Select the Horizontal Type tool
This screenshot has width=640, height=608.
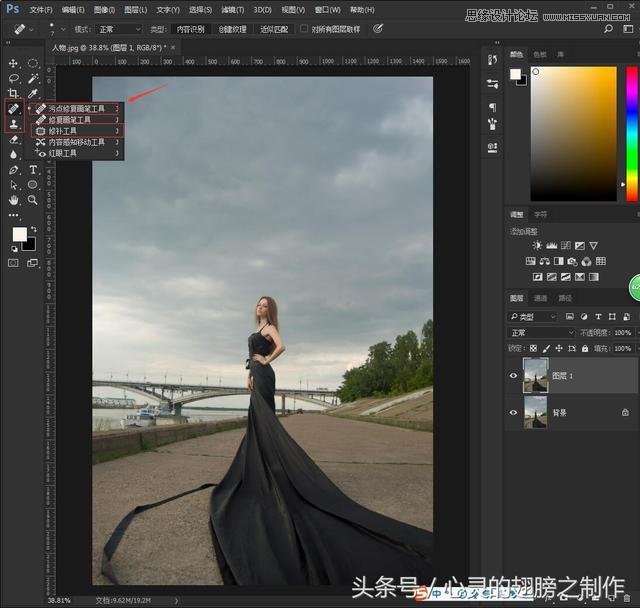(33, 170)
